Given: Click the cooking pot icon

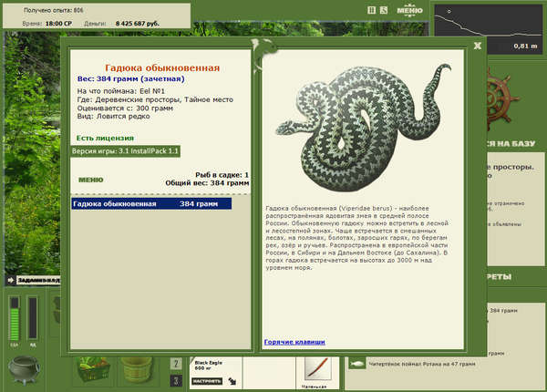Looking at the screenshot, I should coord(24,370).
